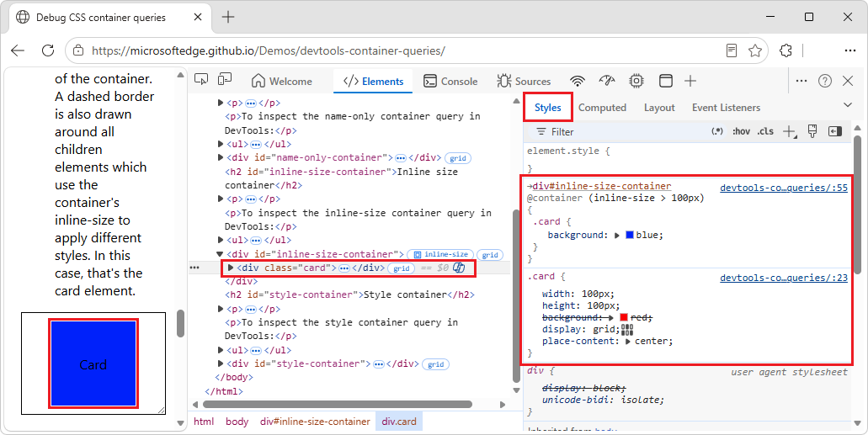The height and width of the screenshot is (435, 868).
Task: Select div#inline-size-container in breadcrumb
Action: [x=315, y=422]
